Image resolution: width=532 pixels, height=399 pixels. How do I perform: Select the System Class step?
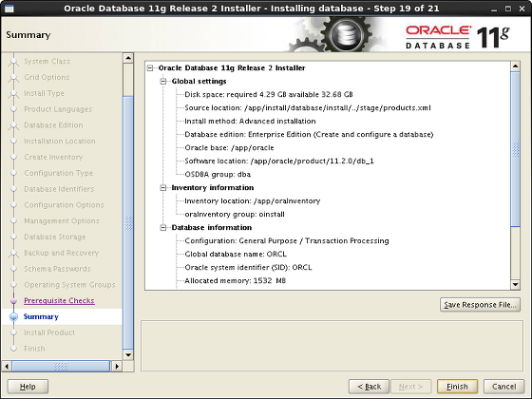point(47,62)
